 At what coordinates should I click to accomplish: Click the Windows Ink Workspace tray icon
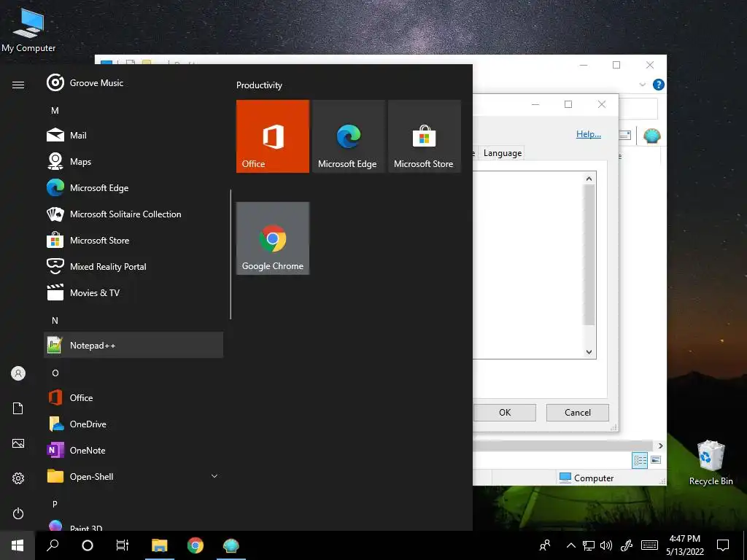[x=627, y=545]
